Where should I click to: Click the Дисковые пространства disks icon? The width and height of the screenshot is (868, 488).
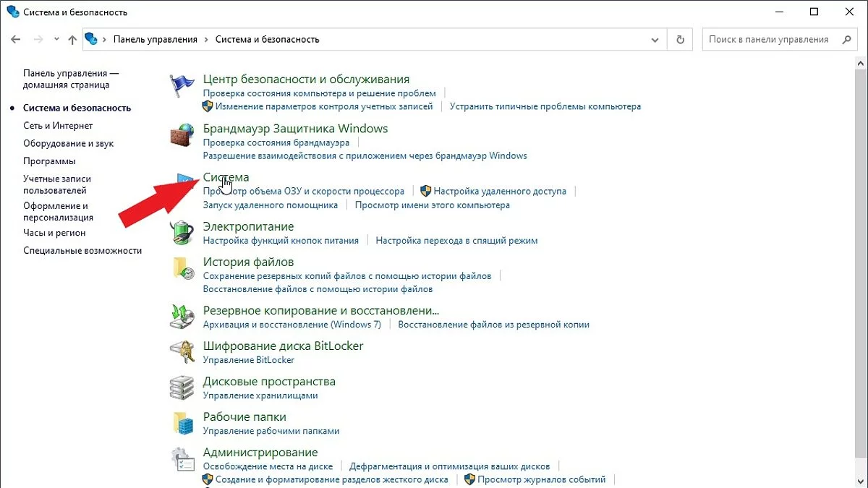point(182,388)
